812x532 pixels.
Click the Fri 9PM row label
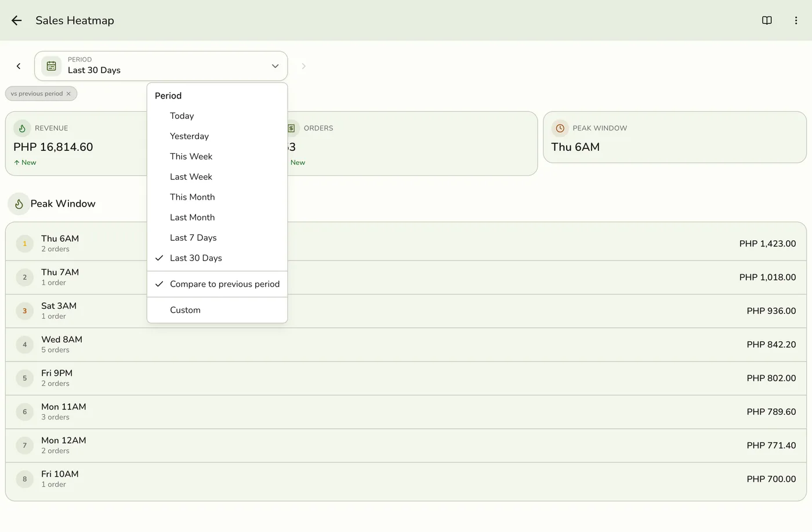tap(57, 373)
